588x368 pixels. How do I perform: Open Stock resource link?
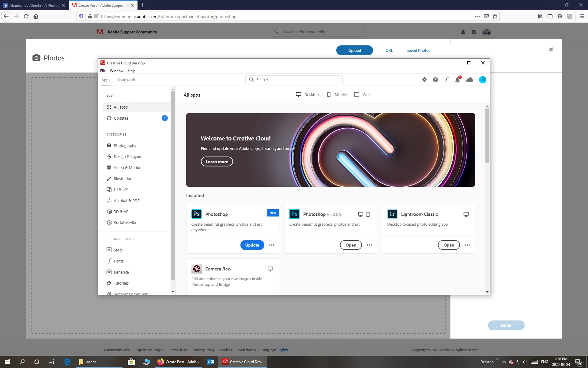(119, 250)
